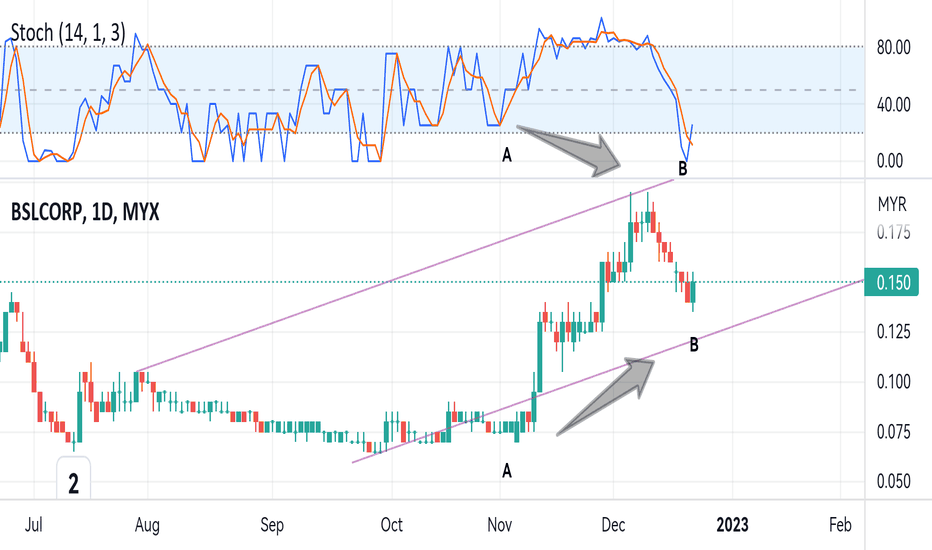Click the BSLCORP, 1D, MYX symbol title
932x550 pixels.
click(85, 212)
